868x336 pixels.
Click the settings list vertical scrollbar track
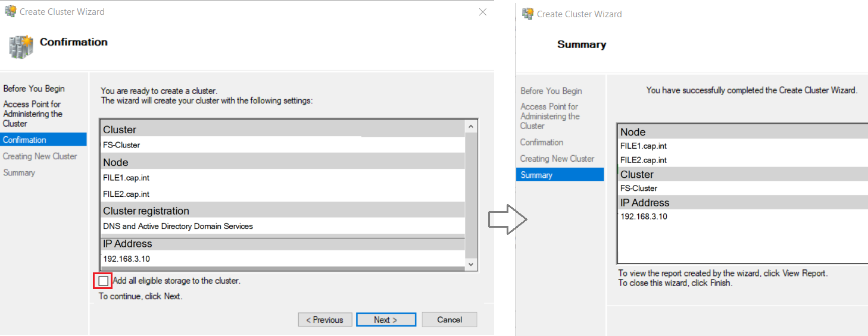[x=471, y=195]
